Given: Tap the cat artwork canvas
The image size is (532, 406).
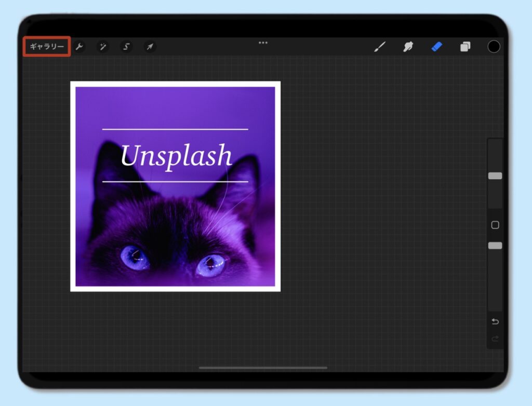Looking at the screenshot, I should coord(176,186).
